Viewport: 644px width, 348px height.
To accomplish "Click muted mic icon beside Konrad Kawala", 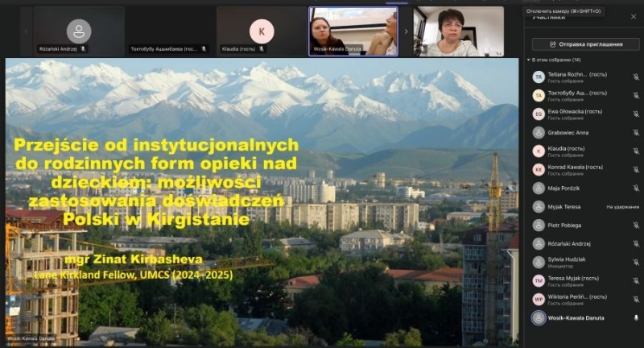I will point(635,169).
